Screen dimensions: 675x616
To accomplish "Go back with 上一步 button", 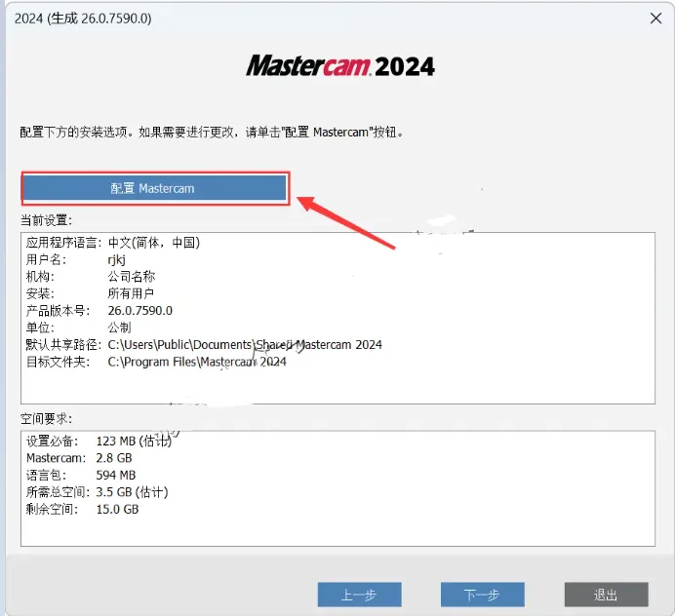I will point(360,595).
